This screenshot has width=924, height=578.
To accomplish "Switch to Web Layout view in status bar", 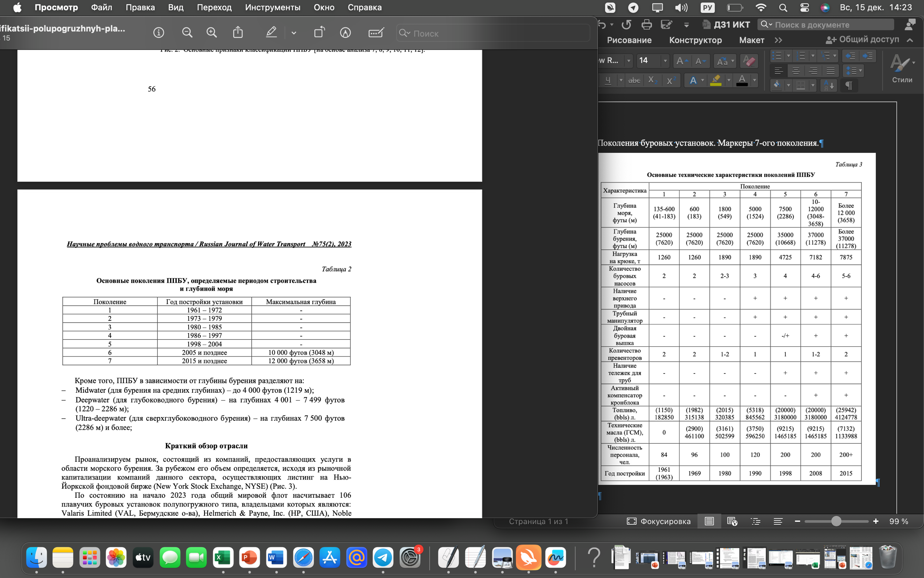I will (x=732, y=521).
